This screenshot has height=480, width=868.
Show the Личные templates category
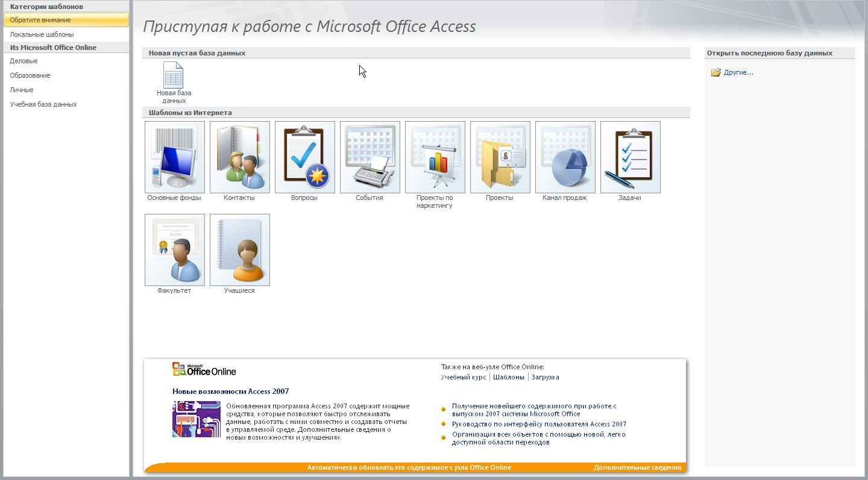tap(66, 90)
